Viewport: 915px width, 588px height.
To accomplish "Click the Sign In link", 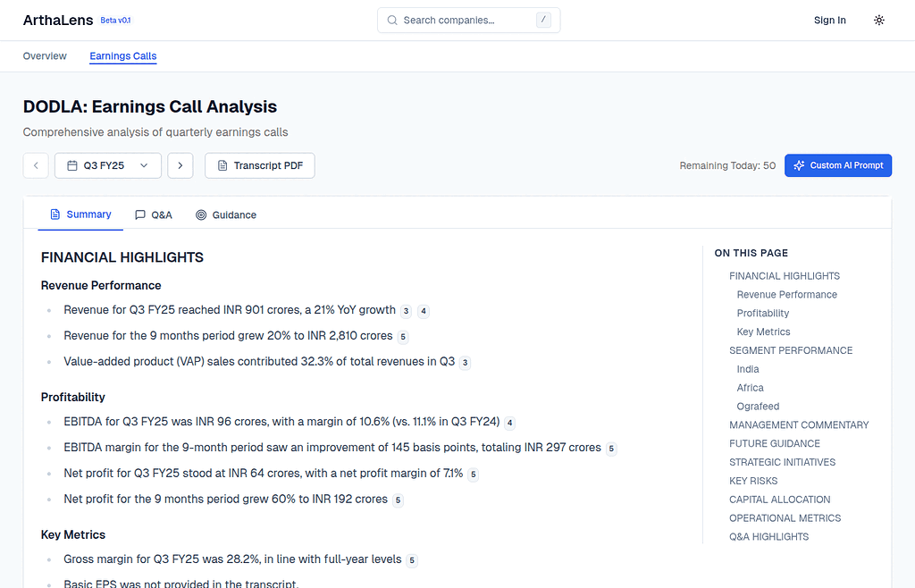I will (830, 21).
